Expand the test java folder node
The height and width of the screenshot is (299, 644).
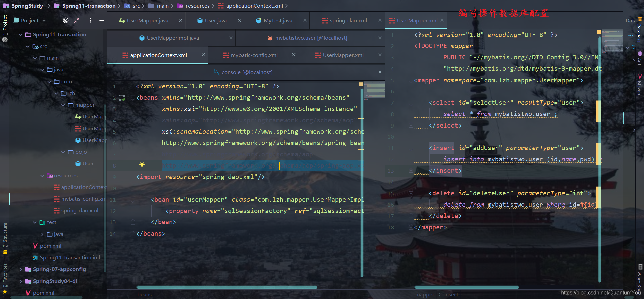pos(42,234)
